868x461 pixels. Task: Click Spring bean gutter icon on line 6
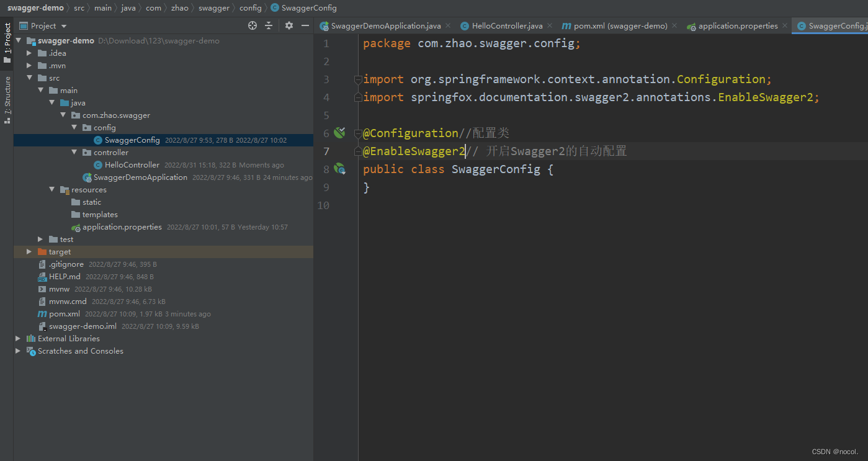pyautogui.click(x=339, y=132)
